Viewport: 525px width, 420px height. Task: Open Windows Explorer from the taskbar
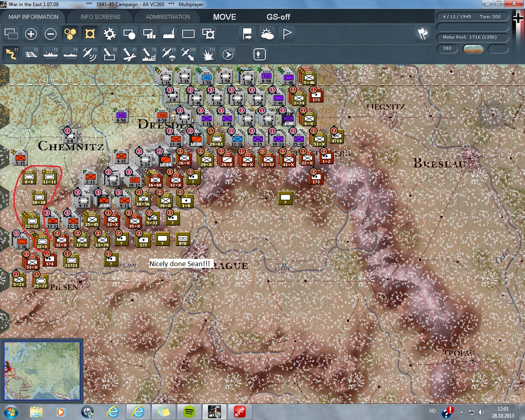point(37,411)
